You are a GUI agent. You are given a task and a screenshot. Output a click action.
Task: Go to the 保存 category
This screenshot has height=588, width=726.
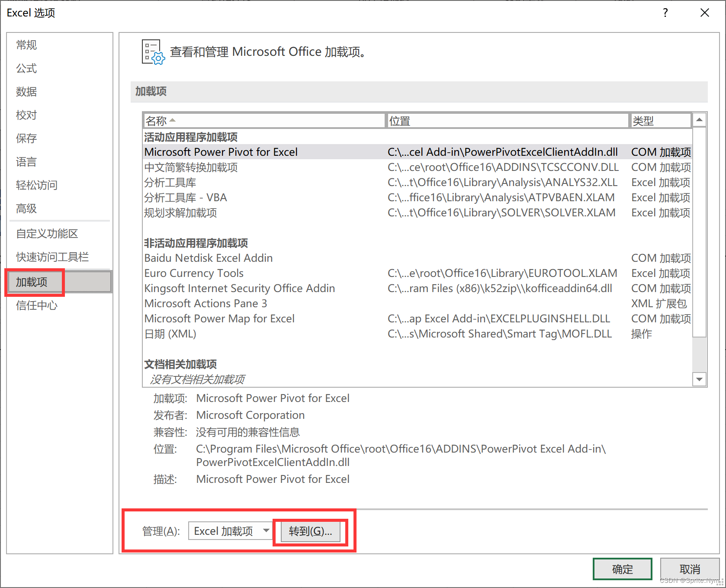point(26,138)
